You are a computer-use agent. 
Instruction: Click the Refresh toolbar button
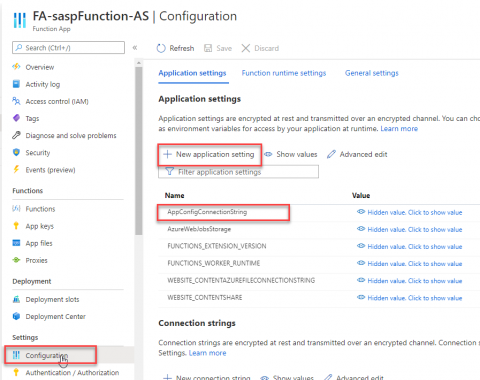click(175, 48)
